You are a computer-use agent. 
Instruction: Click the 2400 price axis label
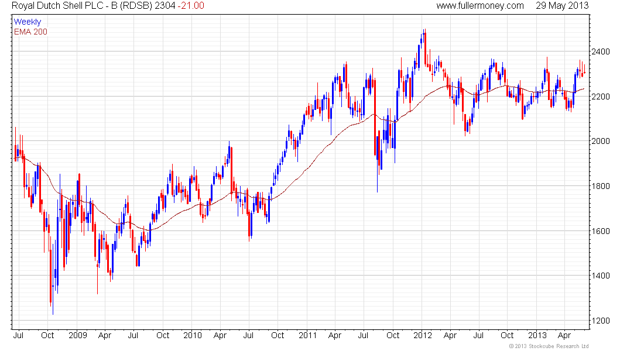point(601,51)
